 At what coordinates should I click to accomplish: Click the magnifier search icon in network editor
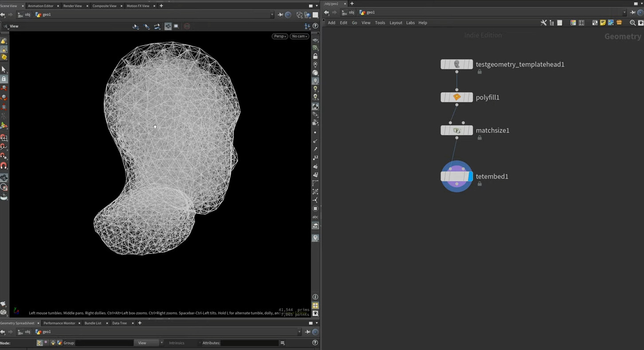click(x=633, y=23)
